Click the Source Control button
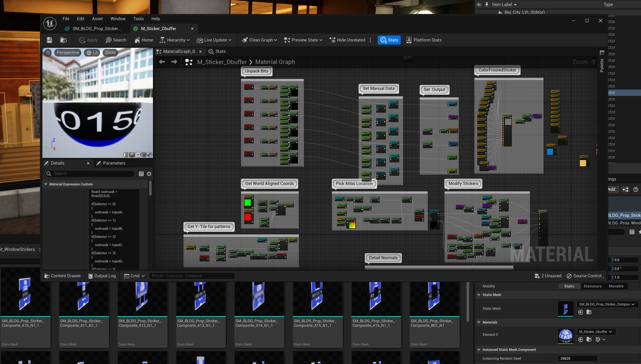Image resolution: width=641 pixels, height=364 pixels. click(584, 276)
